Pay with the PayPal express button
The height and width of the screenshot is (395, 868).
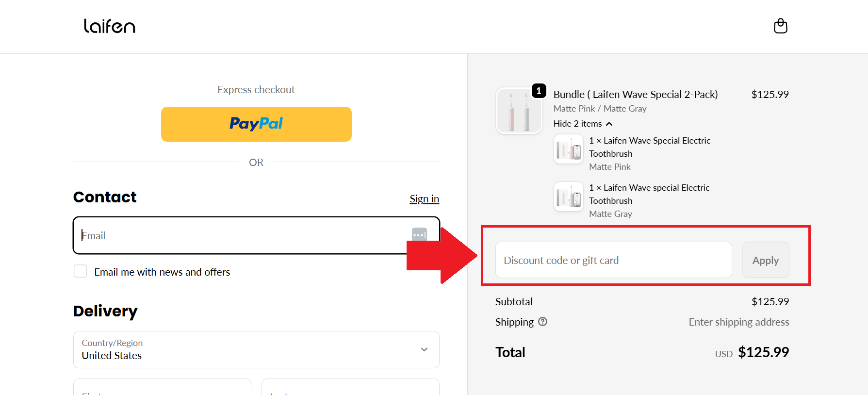click(x=256, y=124)
